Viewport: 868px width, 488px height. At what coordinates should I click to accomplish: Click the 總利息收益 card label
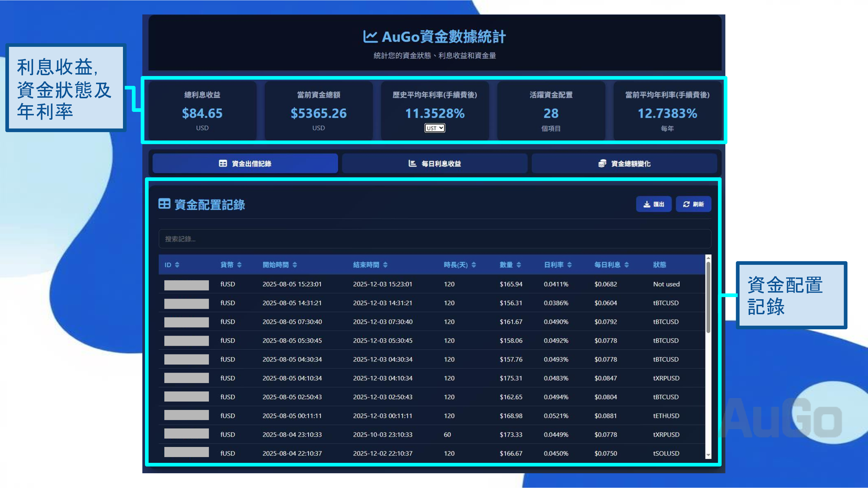202,95
